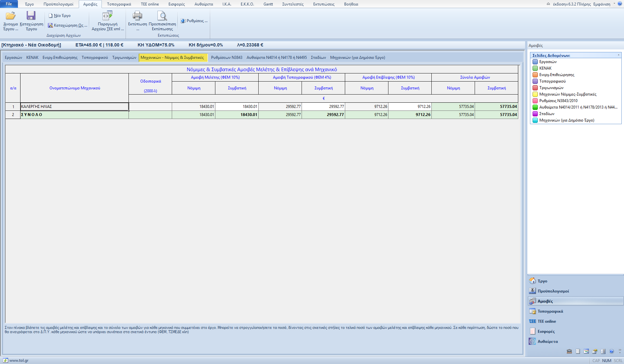Minimize the ribbon with the caret icon
The image size is (624, 364).
tap(548, 4)
